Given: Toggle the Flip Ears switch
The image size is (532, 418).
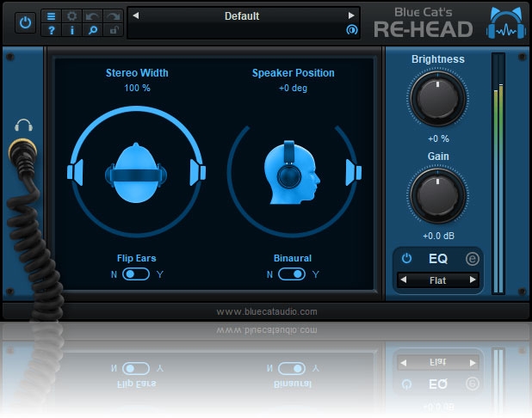Looking at the screenshot, I should point(136,274).
